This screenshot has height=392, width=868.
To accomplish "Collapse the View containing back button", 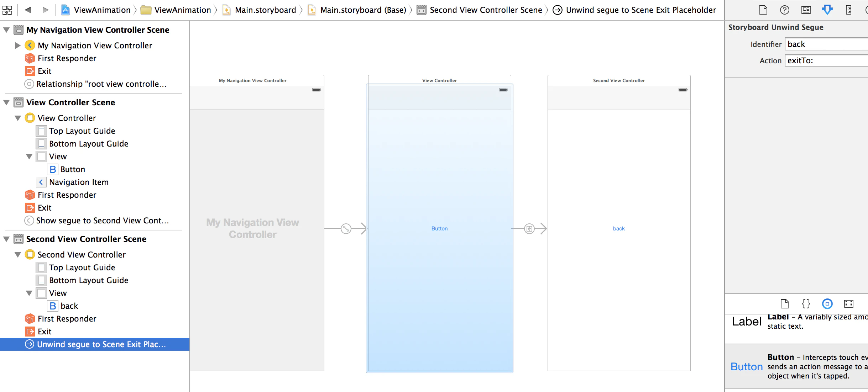I will pos(29,293).
